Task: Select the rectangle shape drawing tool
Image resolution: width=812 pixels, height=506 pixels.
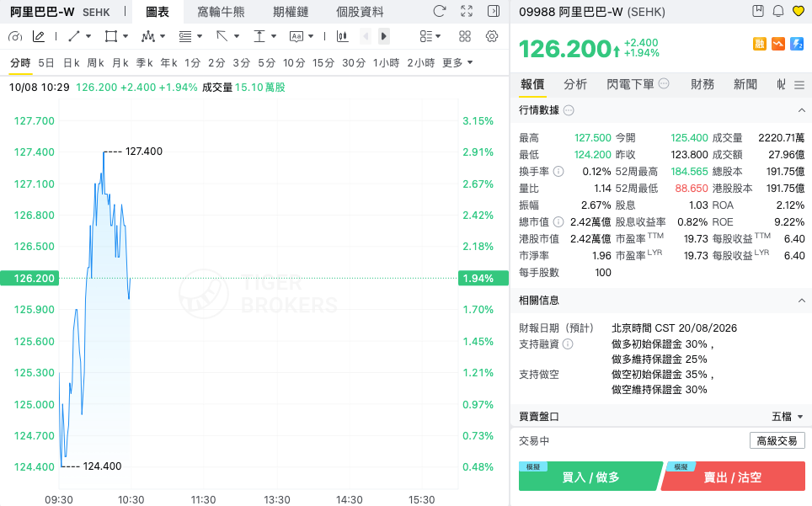Action: (x=111, y=36)
